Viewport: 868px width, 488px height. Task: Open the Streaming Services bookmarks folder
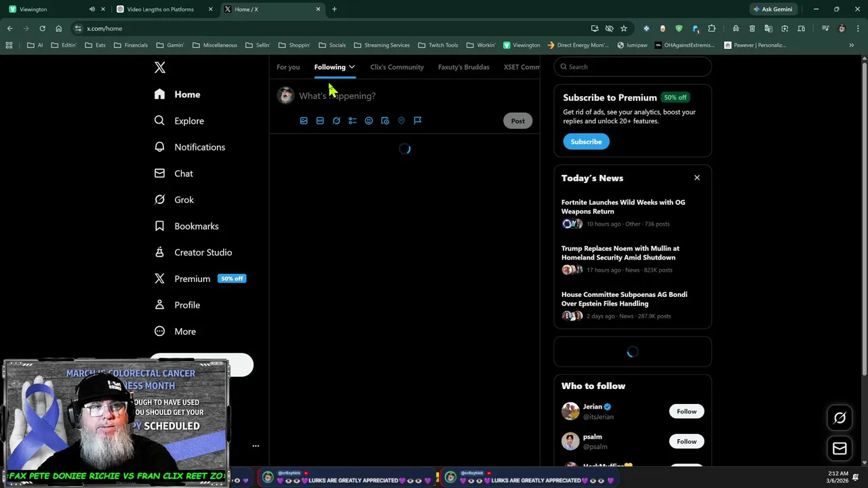click(382, 45)
